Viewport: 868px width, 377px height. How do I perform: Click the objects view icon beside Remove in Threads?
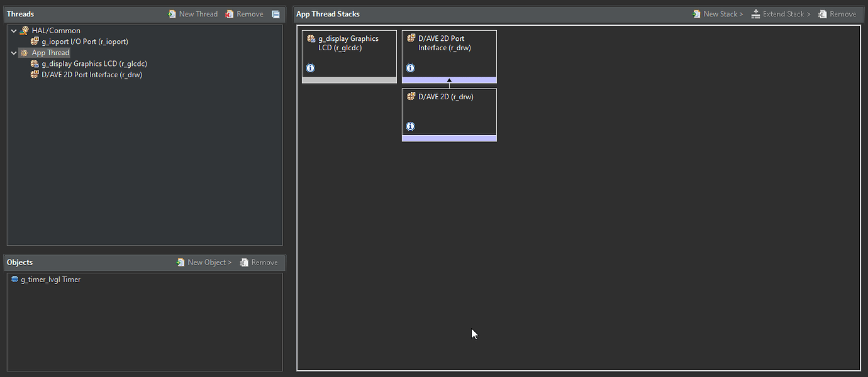275,13
